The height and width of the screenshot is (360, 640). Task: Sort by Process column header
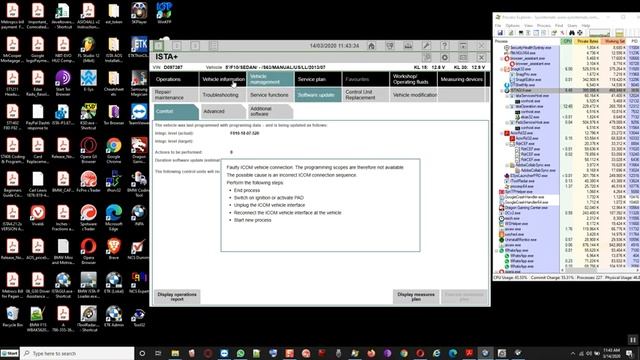coord(527,41)
